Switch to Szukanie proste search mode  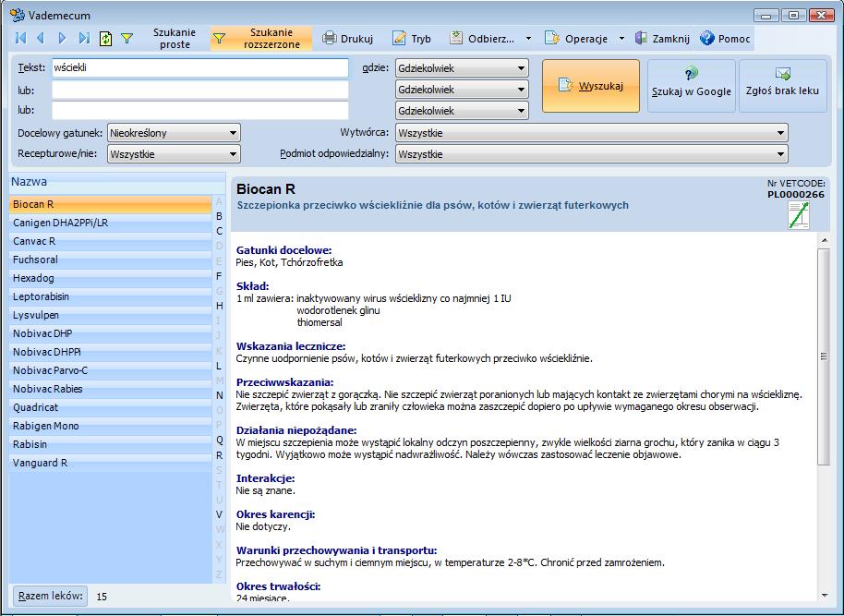(x=175, y=38)
